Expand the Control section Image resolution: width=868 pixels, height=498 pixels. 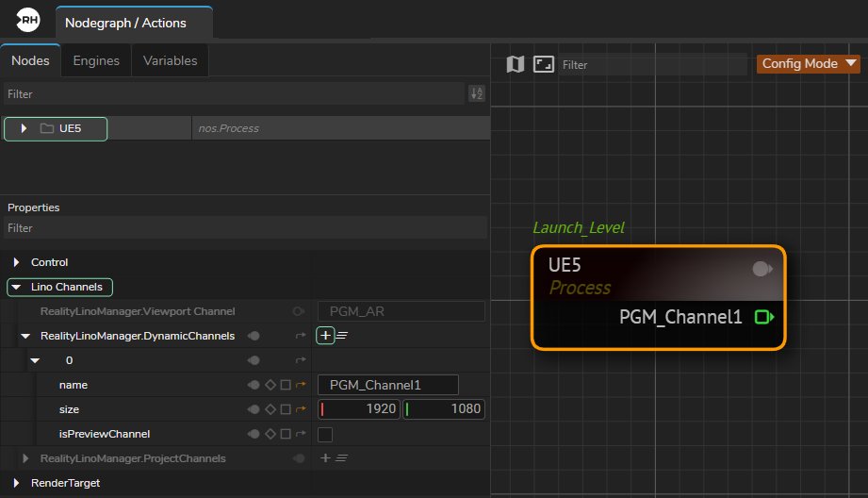tap(16, 262)
